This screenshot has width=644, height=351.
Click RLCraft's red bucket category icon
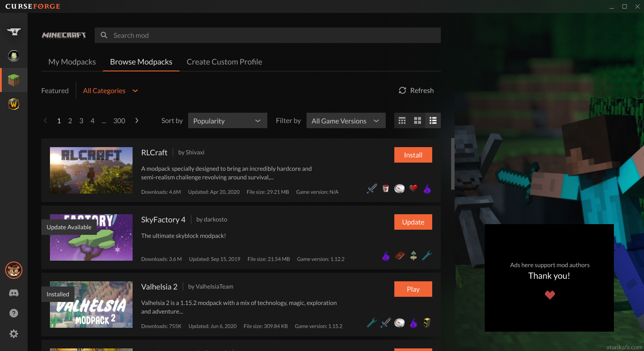point(386,188)
